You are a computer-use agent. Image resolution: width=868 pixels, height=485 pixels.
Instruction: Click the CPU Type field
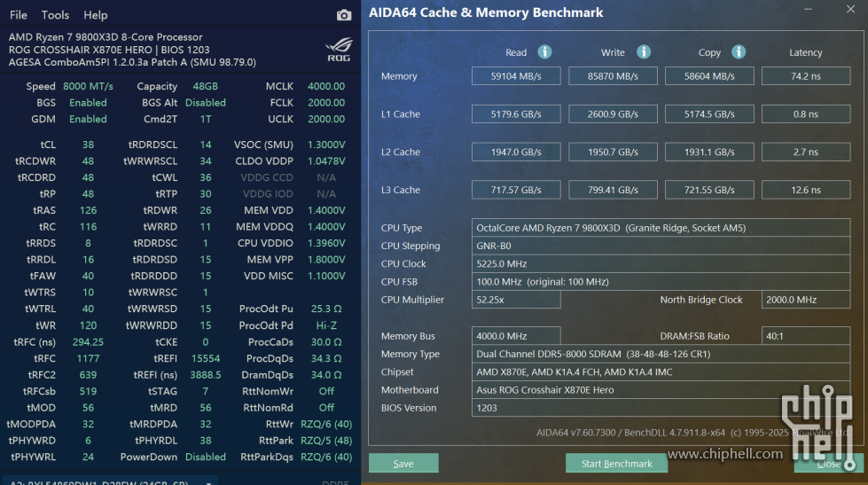click(x=661, y=228)
